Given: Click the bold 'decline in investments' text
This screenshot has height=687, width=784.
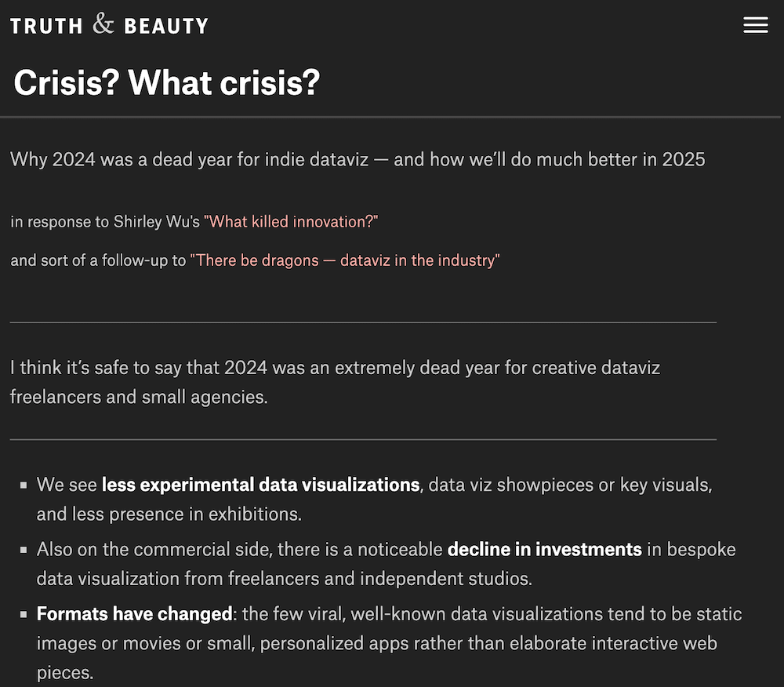Looking at the screenshot, I should [545, 549].
